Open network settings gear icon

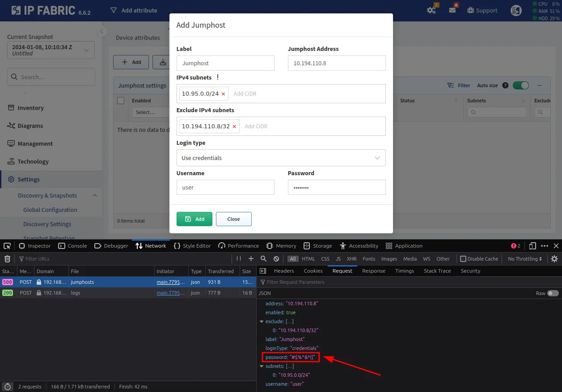(x=554, y=259)
